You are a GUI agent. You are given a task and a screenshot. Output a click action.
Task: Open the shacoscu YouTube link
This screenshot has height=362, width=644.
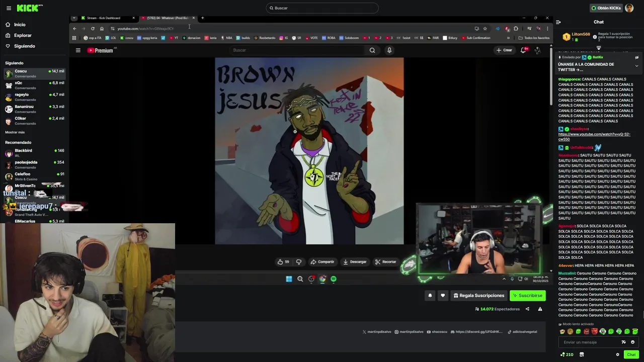437,332
